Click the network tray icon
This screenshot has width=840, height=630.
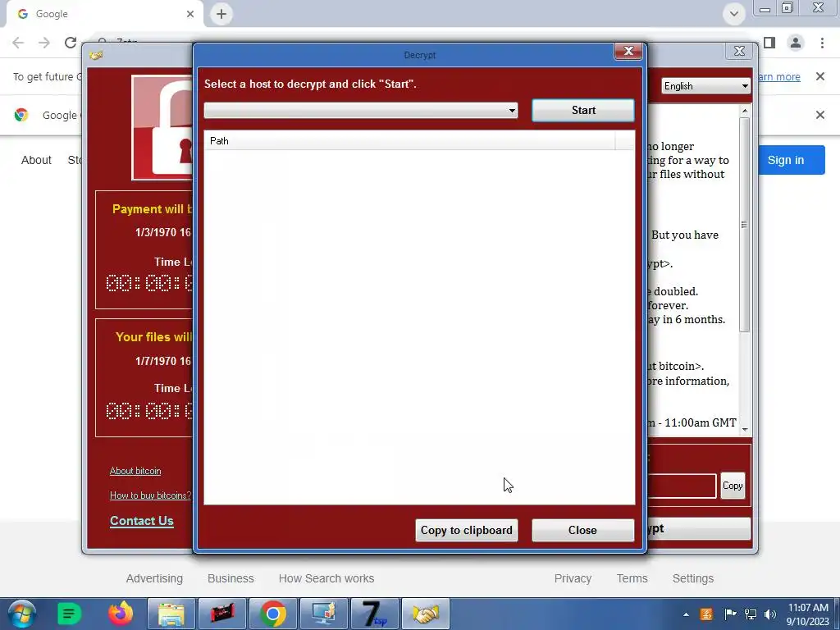click(x=751, y=614)
